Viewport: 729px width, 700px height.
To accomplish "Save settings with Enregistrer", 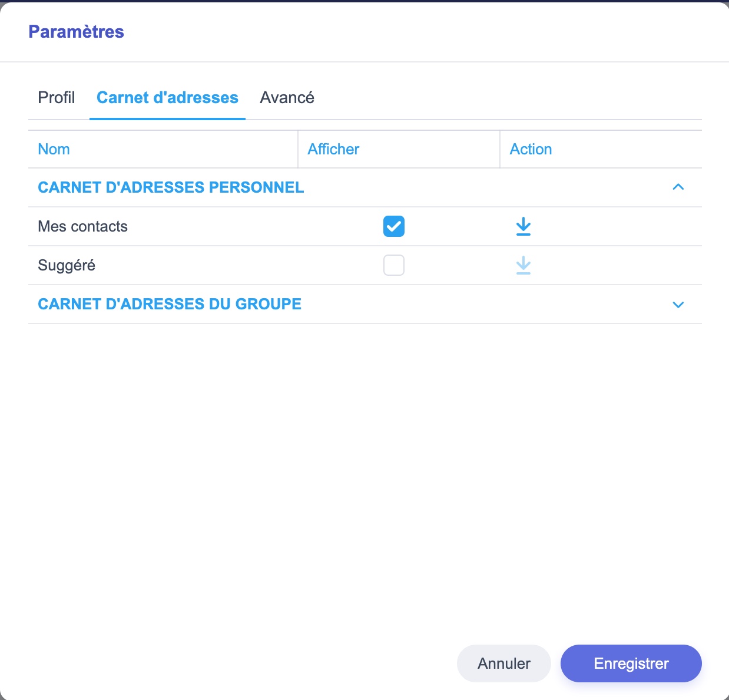I will click(631, 663).
